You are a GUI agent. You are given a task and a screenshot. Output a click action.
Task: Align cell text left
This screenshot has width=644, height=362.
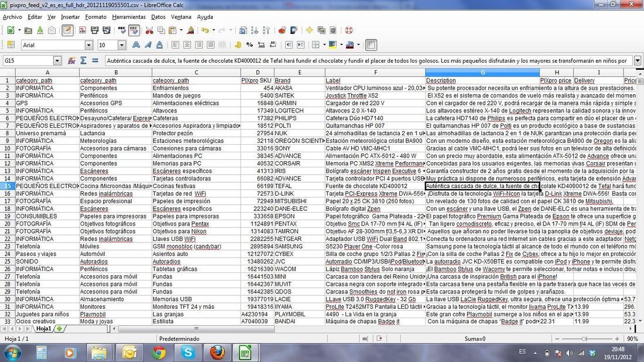click(176, 45)
